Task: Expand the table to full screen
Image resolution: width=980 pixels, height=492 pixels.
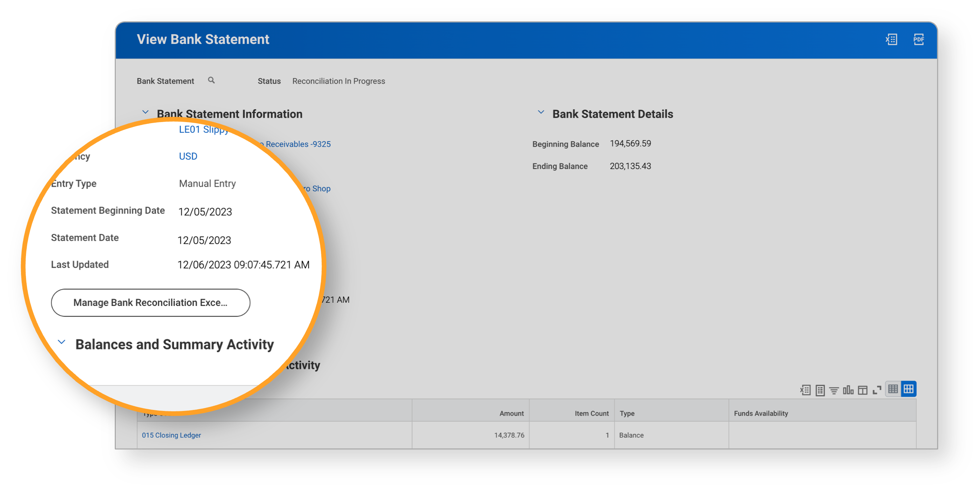Action: [x=877, y=390]
